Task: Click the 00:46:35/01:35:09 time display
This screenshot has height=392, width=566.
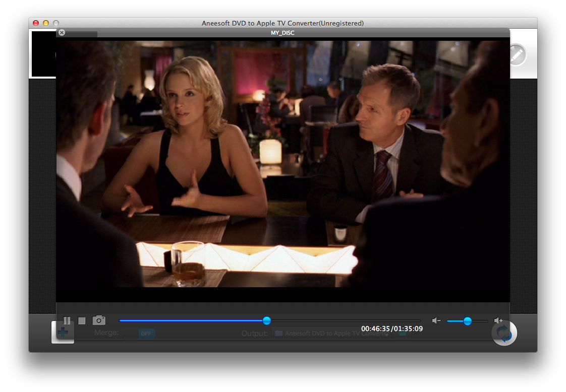Action: [391, 329]
